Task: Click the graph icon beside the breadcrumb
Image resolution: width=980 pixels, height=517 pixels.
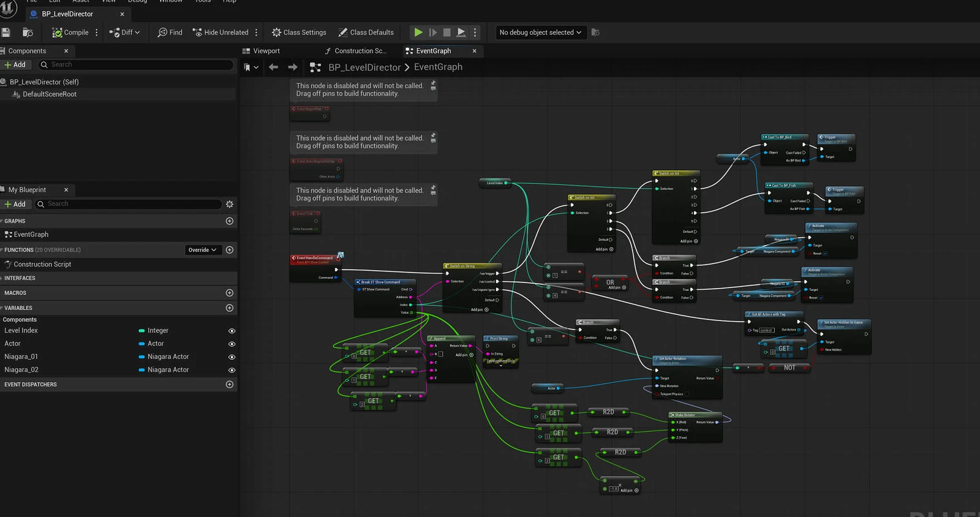Action: click(315, 67)
